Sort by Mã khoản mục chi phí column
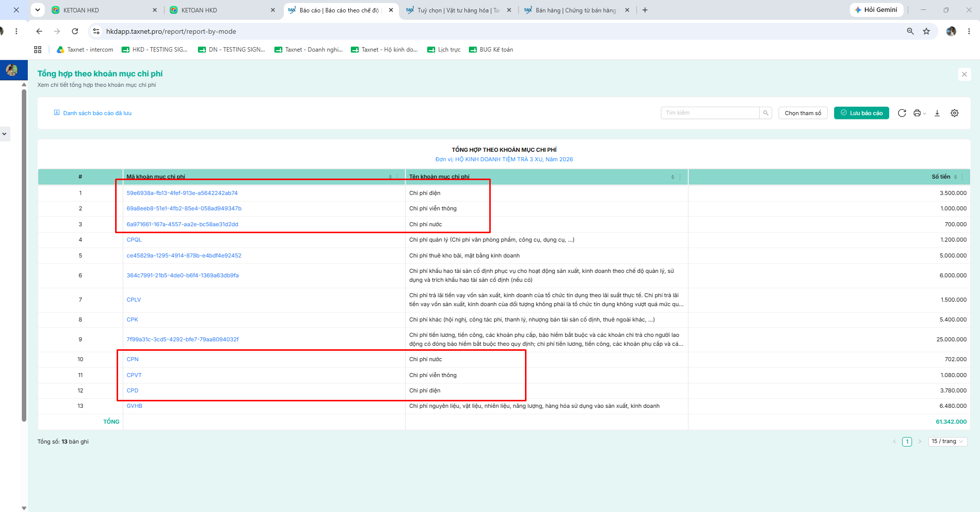 [x=390, y=177]
